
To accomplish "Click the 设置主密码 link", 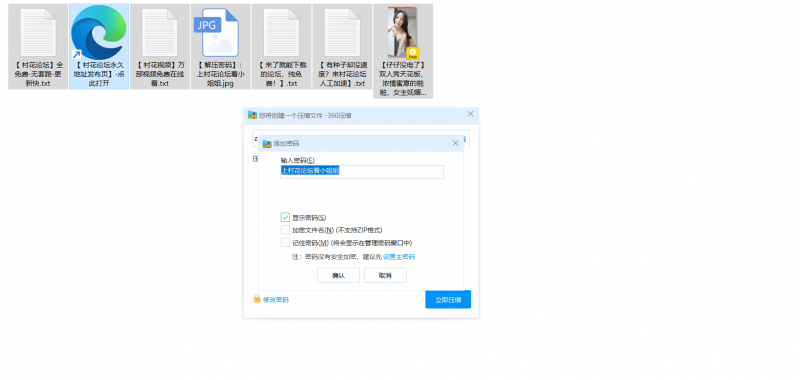I will (x=399, y=257).
